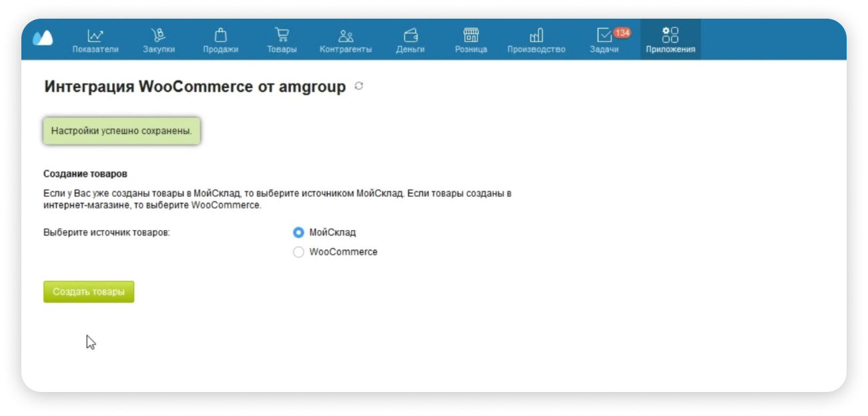Click the 134 tasks notification badge
The height and width of the screenshot is (416, 868).
[x=622, y=33]
